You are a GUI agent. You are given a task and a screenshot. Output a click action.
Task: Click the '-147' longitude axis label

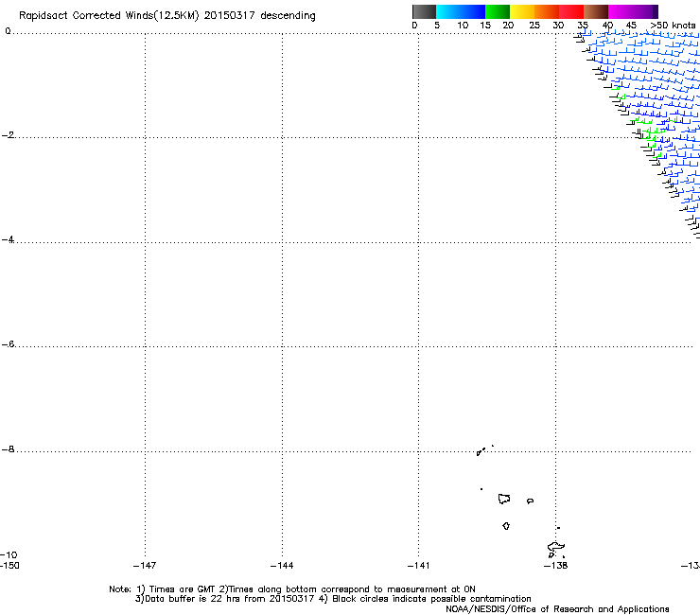pos(145,566)
